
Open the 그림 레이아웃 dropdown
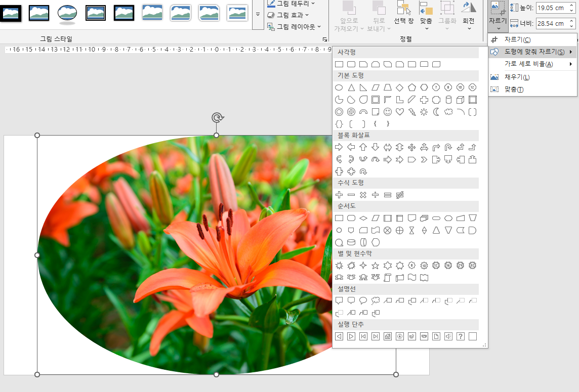coord(294,27)
